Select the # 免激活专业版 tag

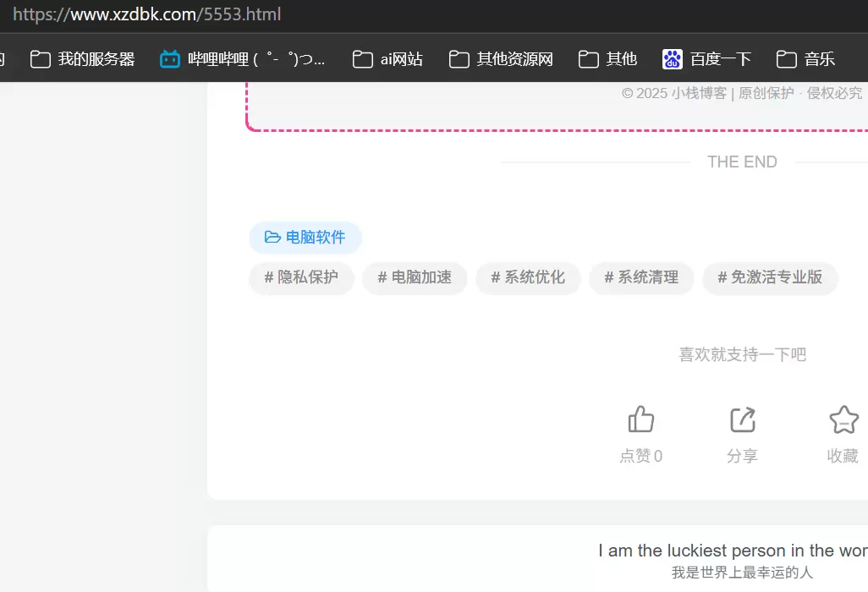click(x=770, y=277)
